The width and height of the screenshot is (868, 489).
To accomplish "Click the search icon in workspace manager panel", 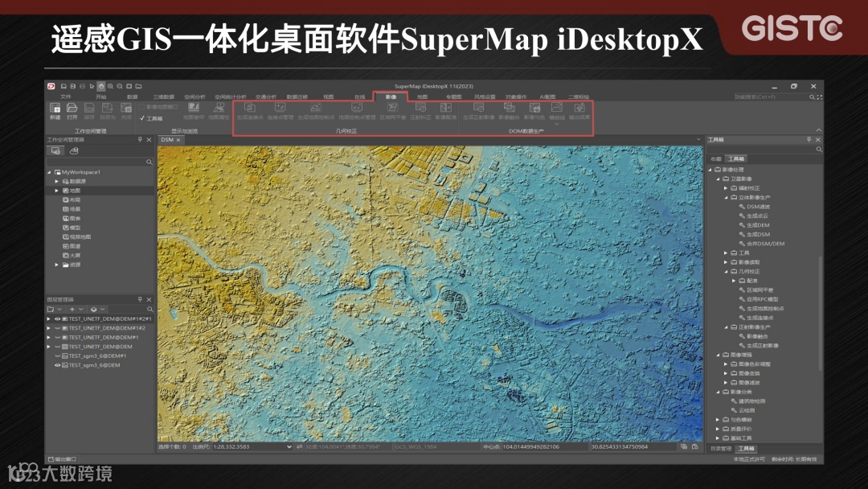I will (149, 162).
